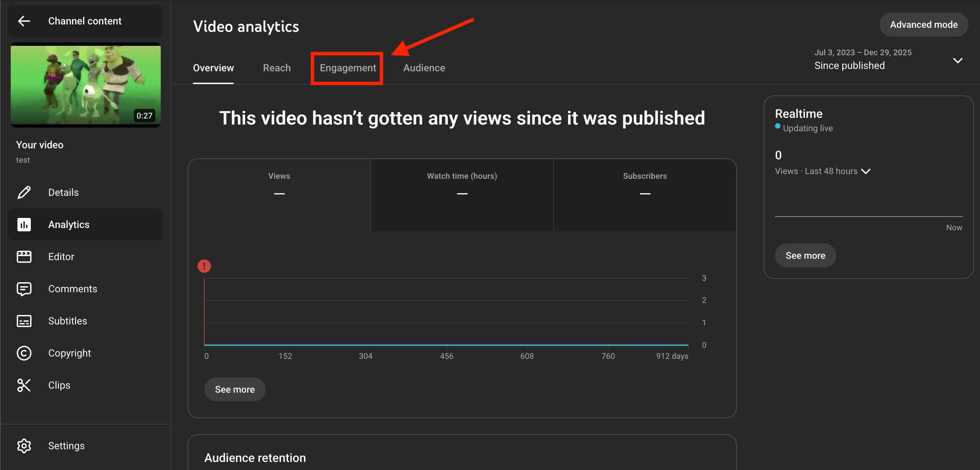Open the Audience tab

[x=424, y=68]
